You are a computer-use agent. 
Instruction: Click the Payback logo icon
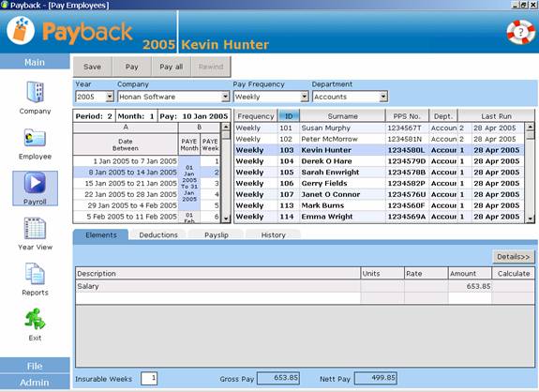pyautogui.click(x=21, y=30)
